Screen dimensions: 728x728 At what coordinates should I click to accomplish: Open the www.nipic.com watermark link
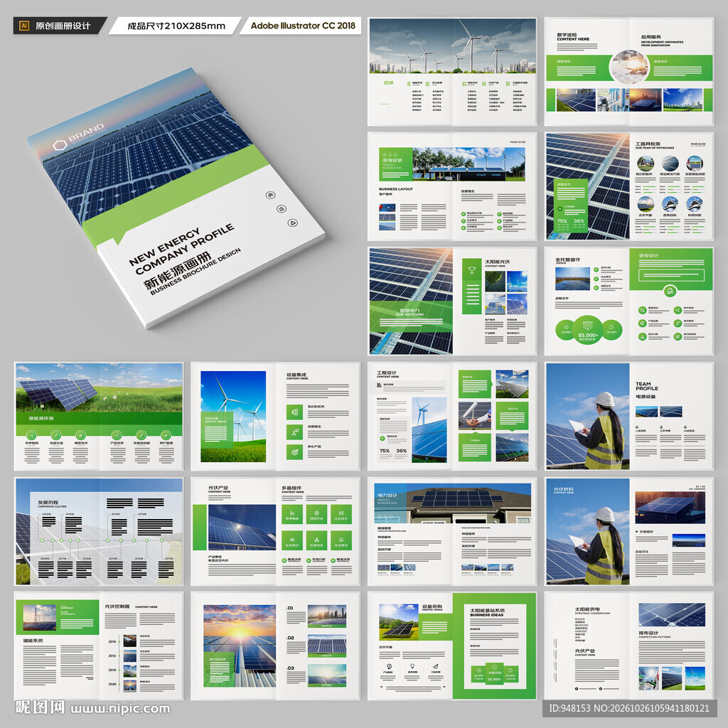coord(120,709)
